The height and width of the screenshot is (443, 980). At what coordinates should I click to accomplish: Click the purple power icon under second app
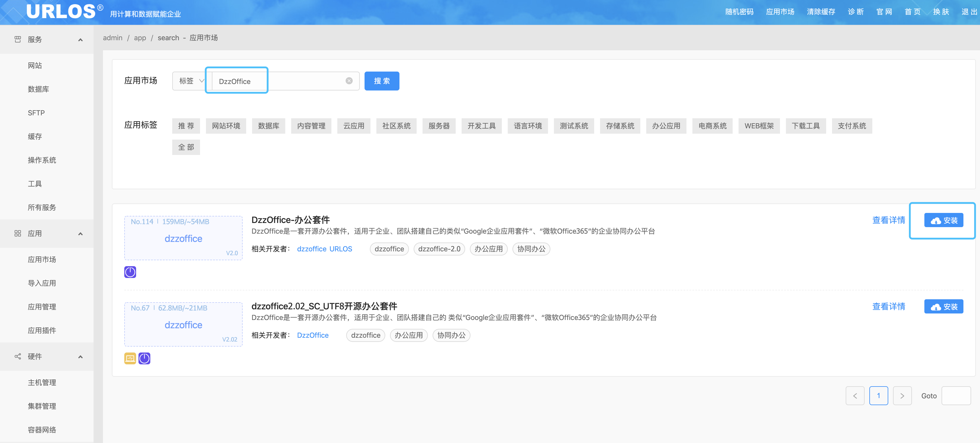(x=145, y=358)
